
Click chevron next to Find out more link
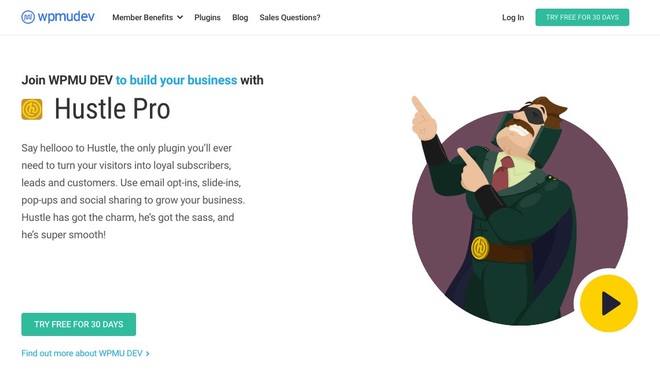tap(147, 354)
